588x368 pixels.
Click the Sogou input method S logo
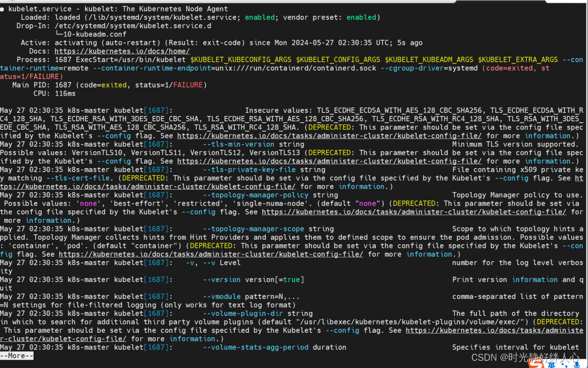click(536, 364)
